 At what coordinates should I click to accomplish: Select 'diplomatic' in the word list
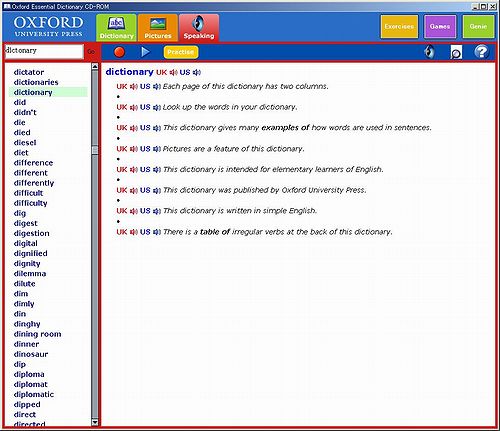(x=34, y=394)
